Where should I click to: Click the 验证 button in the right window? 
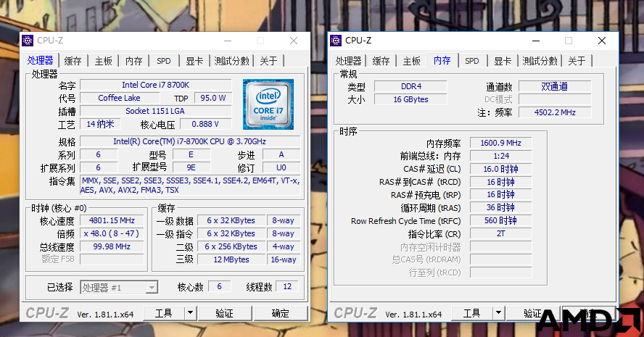coord(533,313)
